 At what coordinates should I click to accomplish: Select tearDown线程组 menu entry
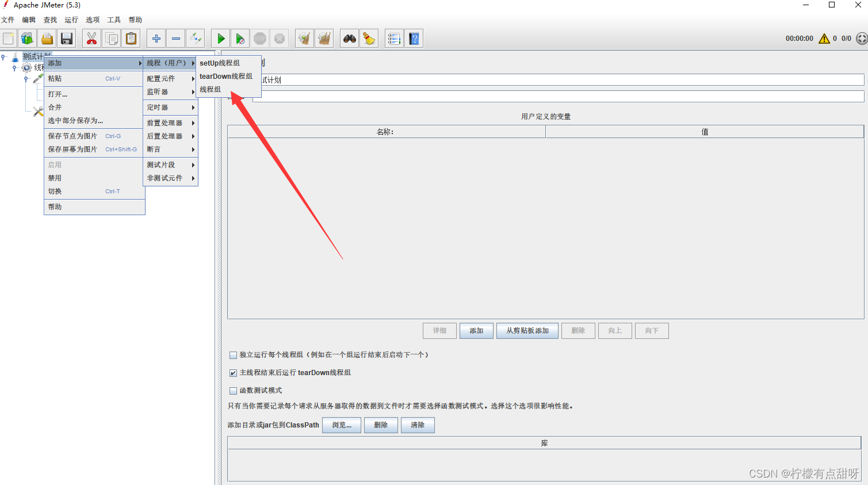pos(228,77)
